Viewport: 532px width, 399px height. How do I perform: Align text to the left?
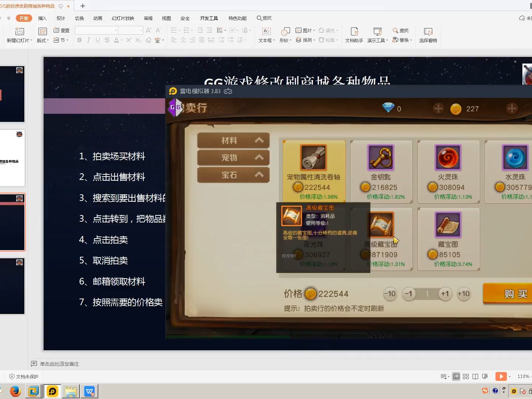174,40
